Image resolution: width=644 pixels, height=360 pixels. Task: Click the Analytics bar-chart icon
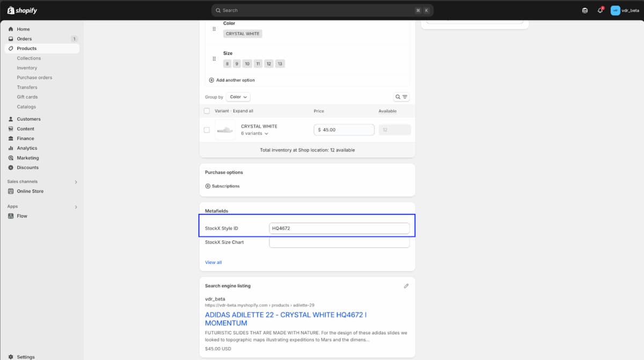(x=11, y=148)
